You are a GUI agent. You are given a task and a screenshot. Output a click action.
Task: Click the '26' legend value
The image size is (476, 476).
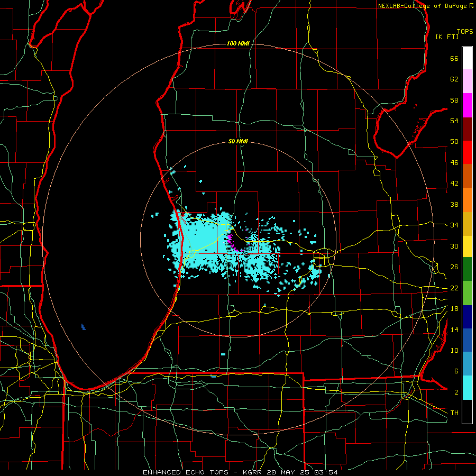pos(454,267)
